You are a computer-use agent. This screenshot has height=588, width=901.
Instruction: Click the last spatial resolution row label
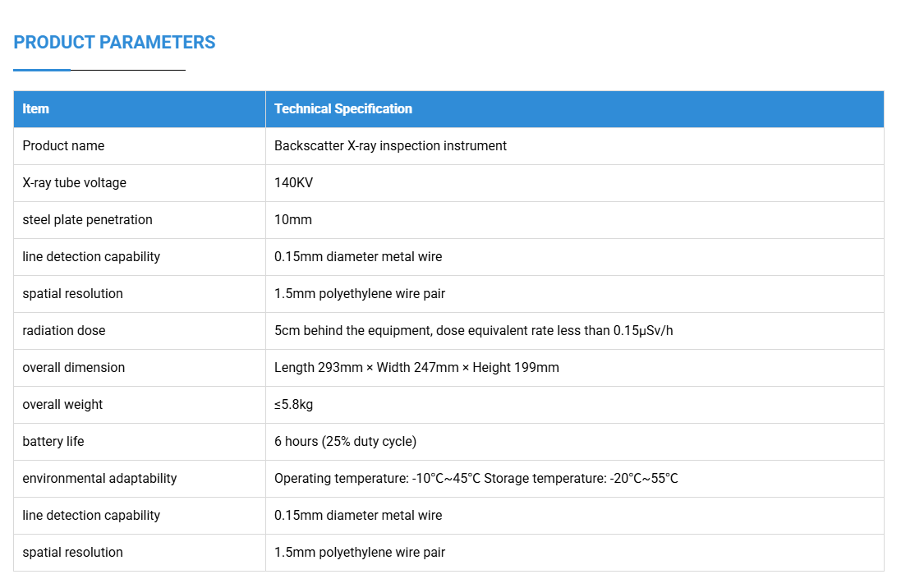(x=72, y=553)
